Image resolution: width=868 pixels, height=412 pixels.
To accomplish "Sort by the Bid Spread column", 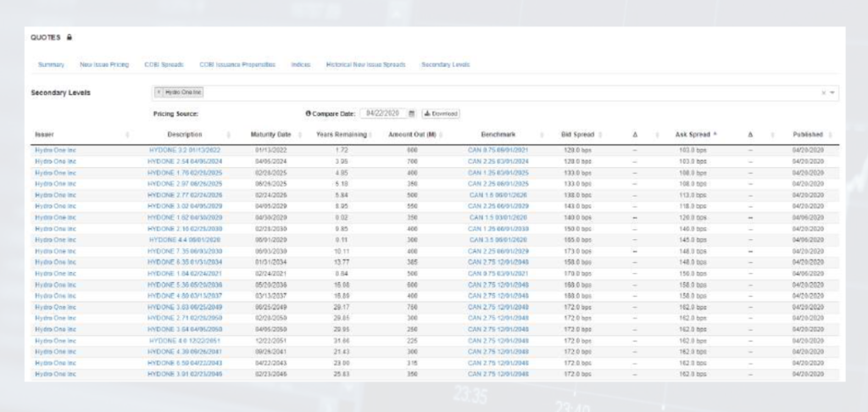I will pos(577,135).
